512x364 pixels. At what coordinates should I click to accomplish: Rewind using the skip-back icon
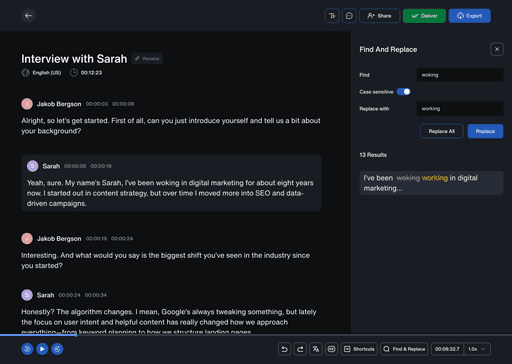pyautogui.click(x=27, y=349)
